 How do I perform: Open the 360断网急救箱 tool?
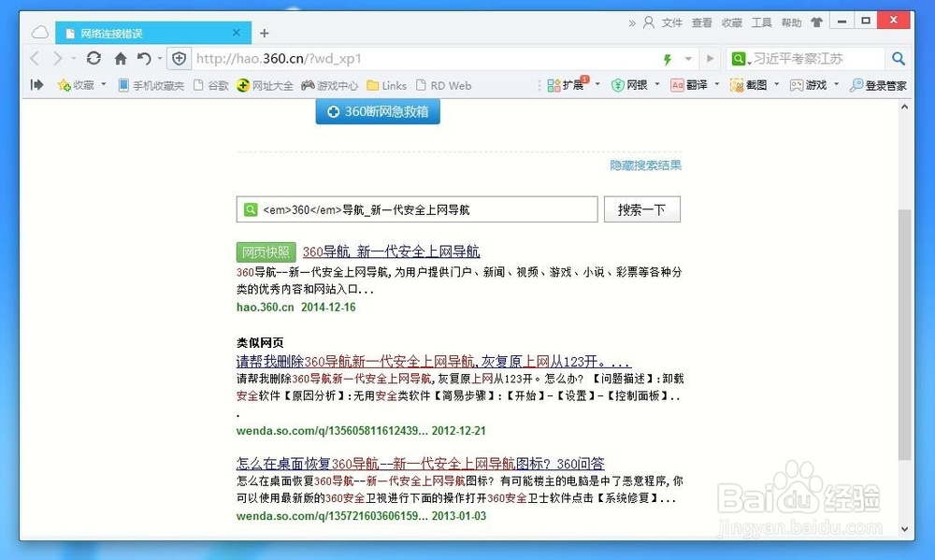[x=378, y=111]
